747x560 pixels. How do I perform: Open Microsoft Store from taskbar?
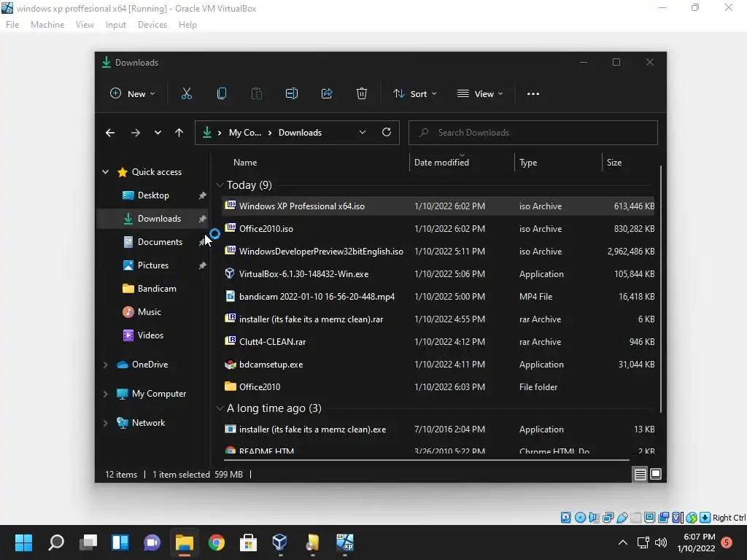(248, 542)
